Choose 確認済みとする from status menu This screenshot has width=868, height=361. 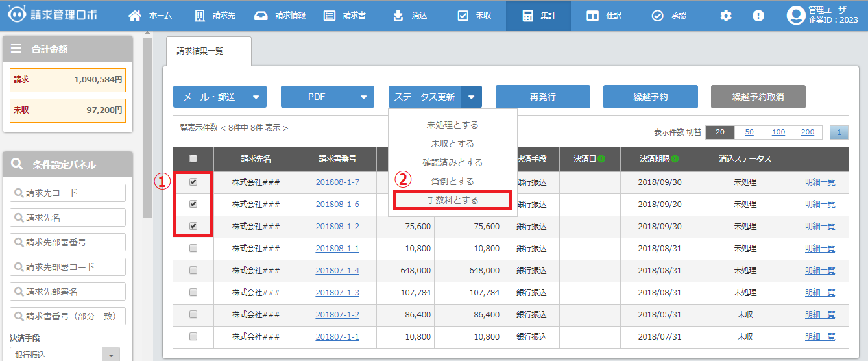(452, 162)
